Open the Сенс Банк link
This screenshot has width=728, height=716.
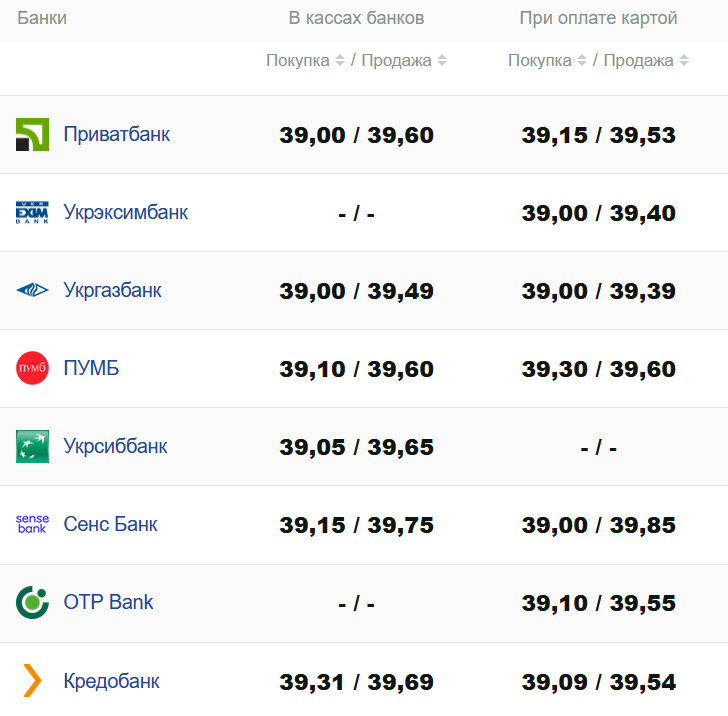coord(110,524)
